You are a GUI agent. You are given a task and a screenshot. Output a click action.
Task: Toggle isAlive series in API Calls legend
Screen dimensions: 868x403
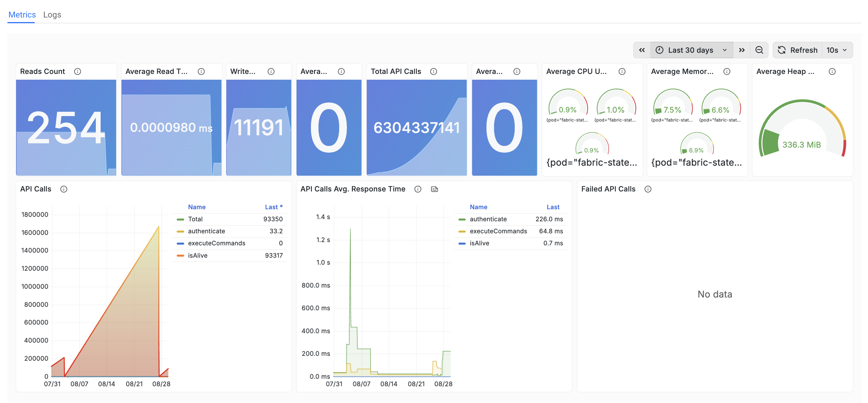tap(197, 256)
